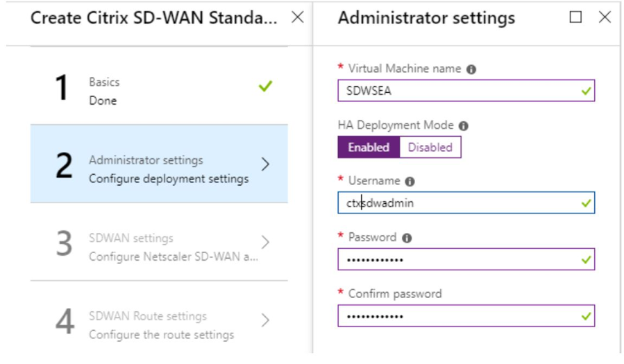Click the Username field containing ctxsdwadmin
Screen dimensions: 624x364
pos(466,202)
